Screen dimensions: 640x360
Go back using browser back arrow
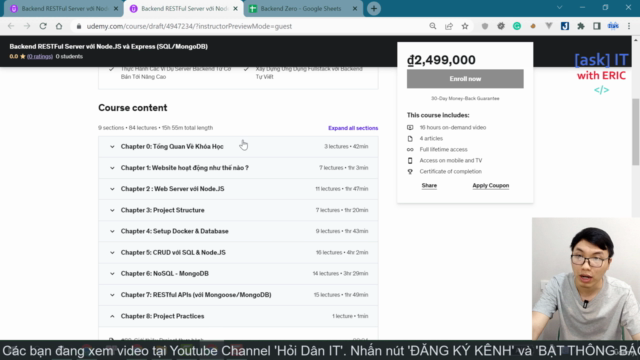(11, 26)
